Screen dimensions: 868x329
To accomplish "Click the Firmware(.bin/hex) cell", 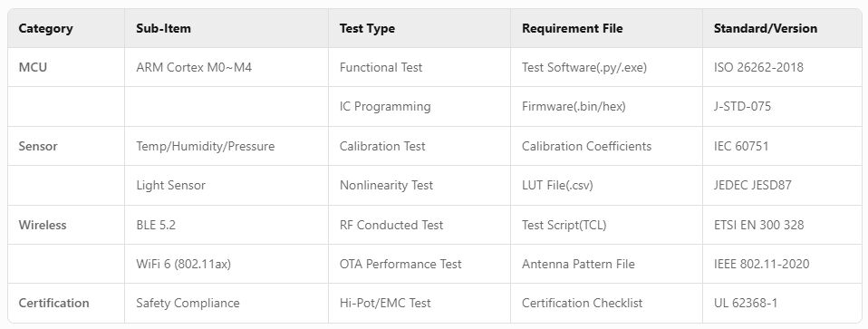I will click(x=606, y=106).
